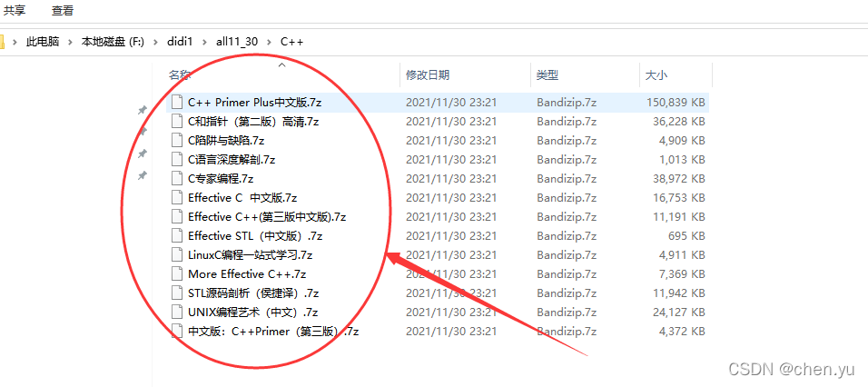Select file STL源码剖析（侯捷译）.7z
The image size is (868, 387).
pyautogui.click(x=253, y=293)
